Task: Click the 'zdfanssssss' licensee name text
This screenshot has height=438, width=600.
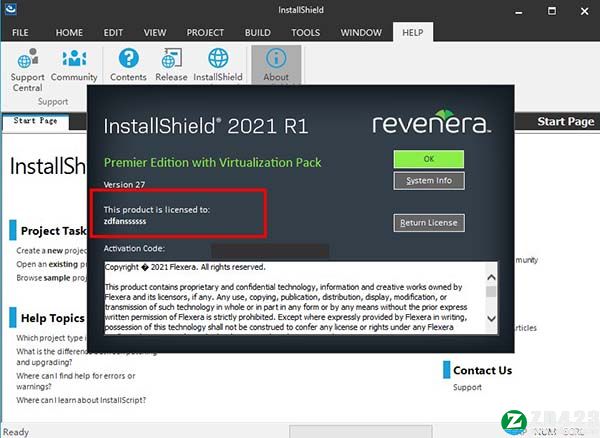Action: [x=125, y=221]
